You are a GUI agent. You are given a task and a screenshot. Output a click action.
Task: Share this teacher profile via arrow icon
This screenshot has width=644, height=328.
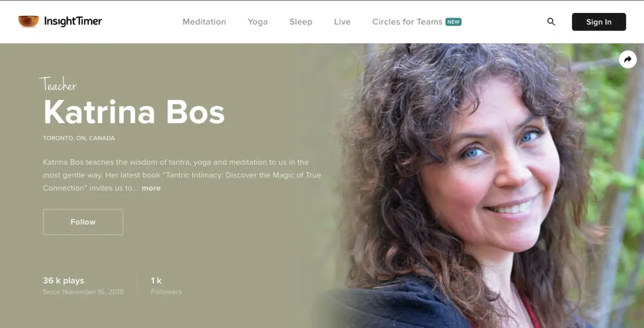628,59
